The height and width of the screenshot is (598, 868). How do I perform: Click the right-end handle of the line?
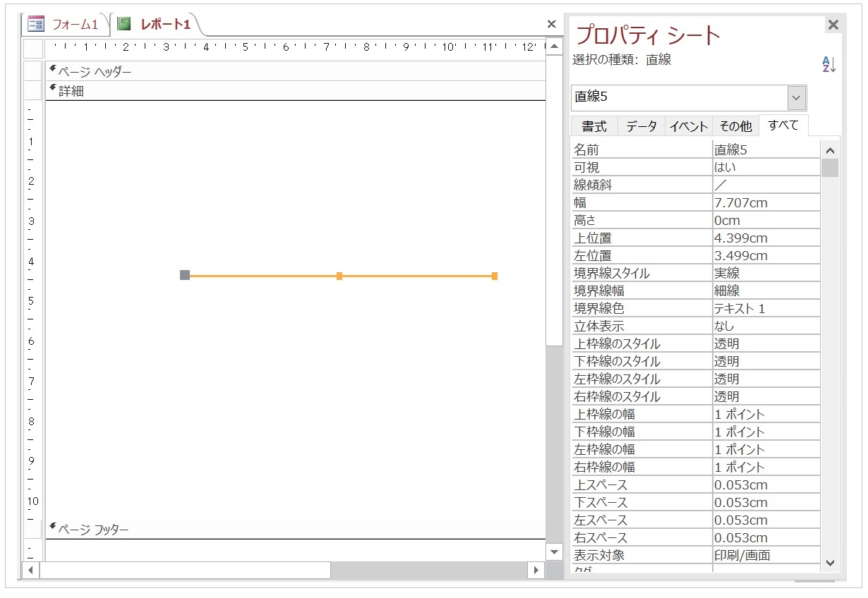pyautogui.click(x=495, y=276)
